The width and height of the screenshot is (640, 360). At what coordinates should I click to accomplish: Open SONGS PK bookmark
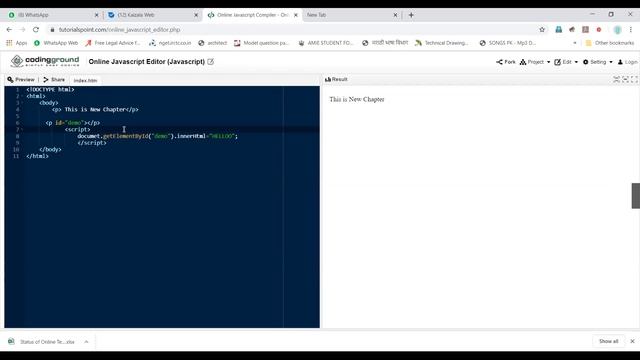tap(508, 43)
